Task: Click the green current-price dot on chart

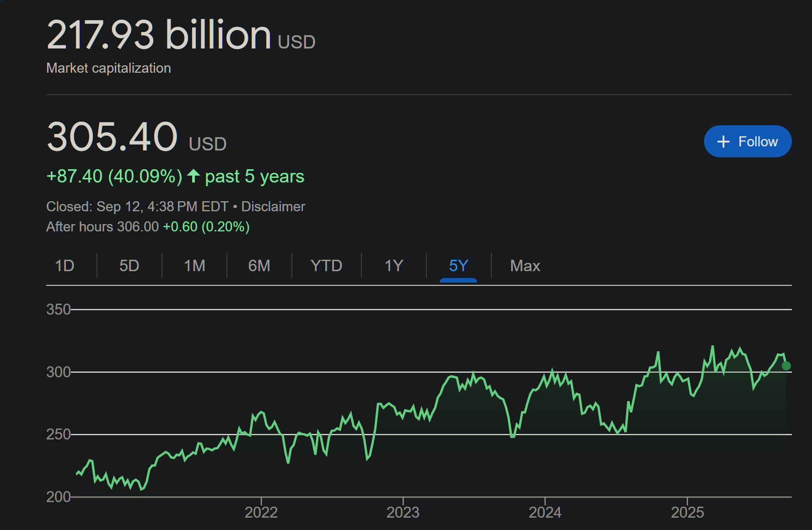Action: click(x=786, y=366)
